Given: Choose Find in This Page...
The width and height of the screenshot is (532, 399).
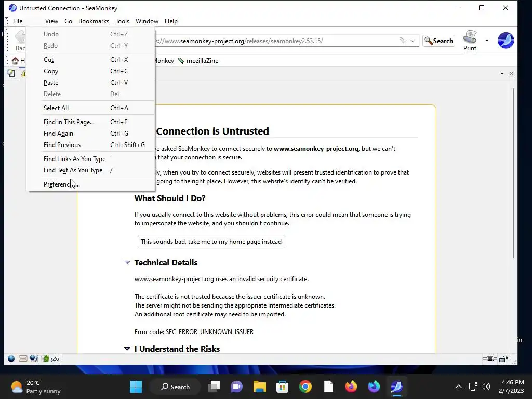Looking at the screenshot, I should [x=91, y=122].
